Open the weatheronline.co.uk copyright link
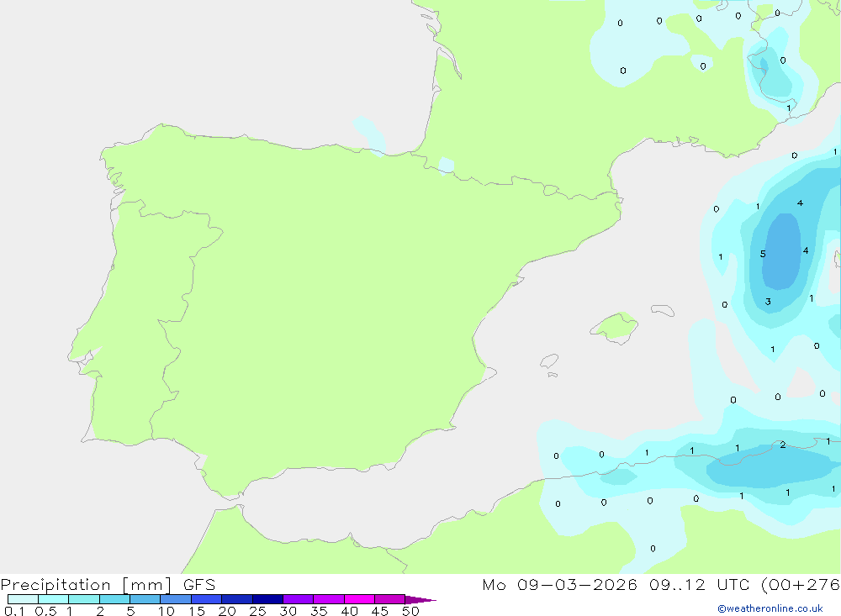Image resolution: width=841 pixels, height=616 pixels. 770,608
